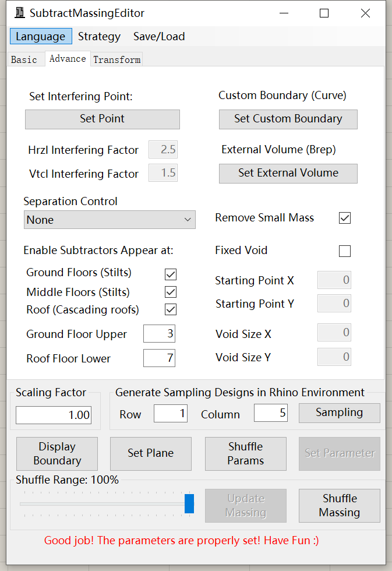Toggle the Remove Small Mass checkbox
Screen dimensions: 392x571
tap(345, 218)
